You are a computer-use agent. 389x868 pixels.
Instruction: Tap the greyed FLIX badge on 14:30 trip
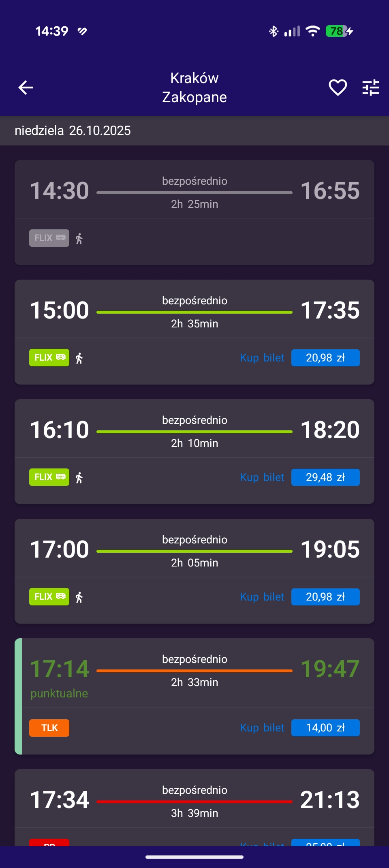pyautogui.click(x=49, y=238)
